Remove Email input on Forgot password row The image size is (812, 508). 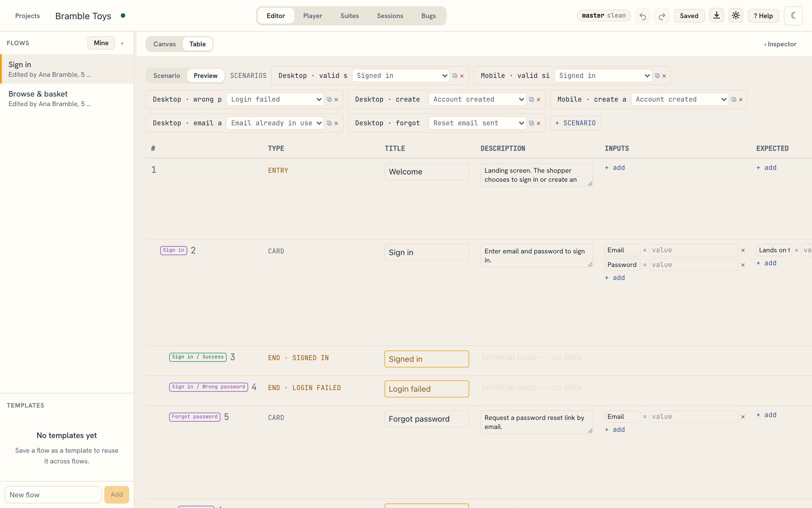[743, 417]
